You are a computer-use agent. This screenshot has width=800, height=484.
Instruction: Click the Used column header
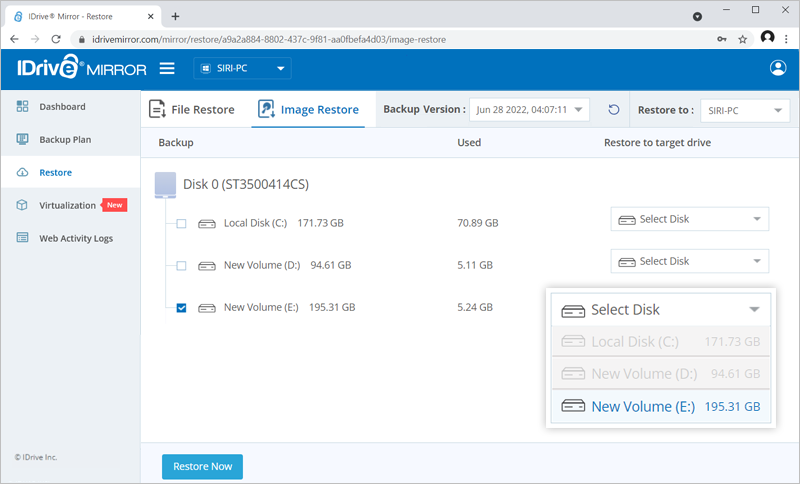coord(469,143)
